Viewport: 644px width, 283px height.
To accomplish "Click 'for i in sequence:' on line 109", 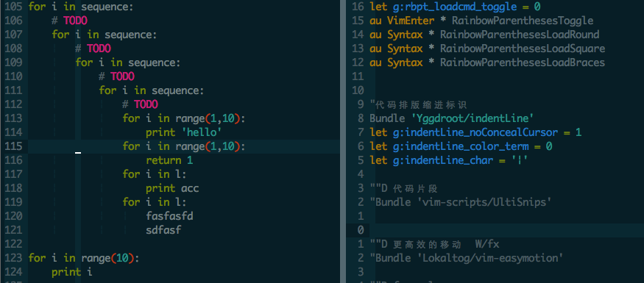I will 128,62.
